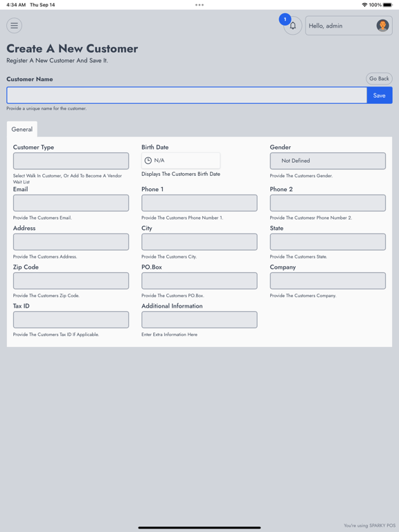Focus the Tax ID field
The width and height of the screenshot is (399, 532).
point(71,319)
